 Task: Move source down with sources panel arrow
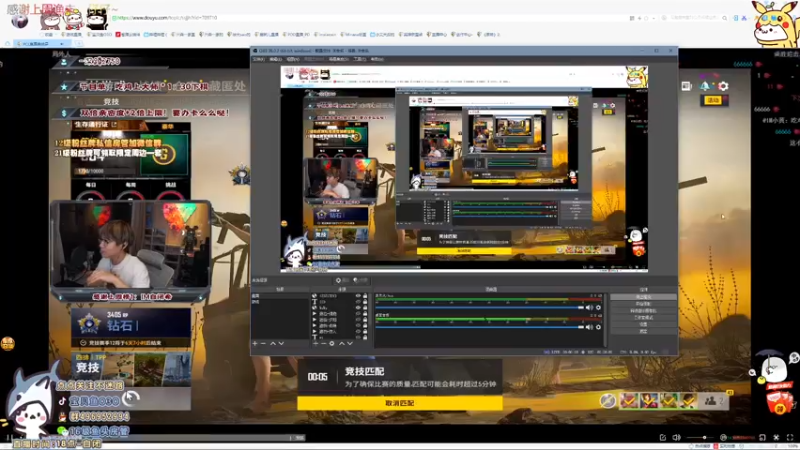click(x=350, y=343)
